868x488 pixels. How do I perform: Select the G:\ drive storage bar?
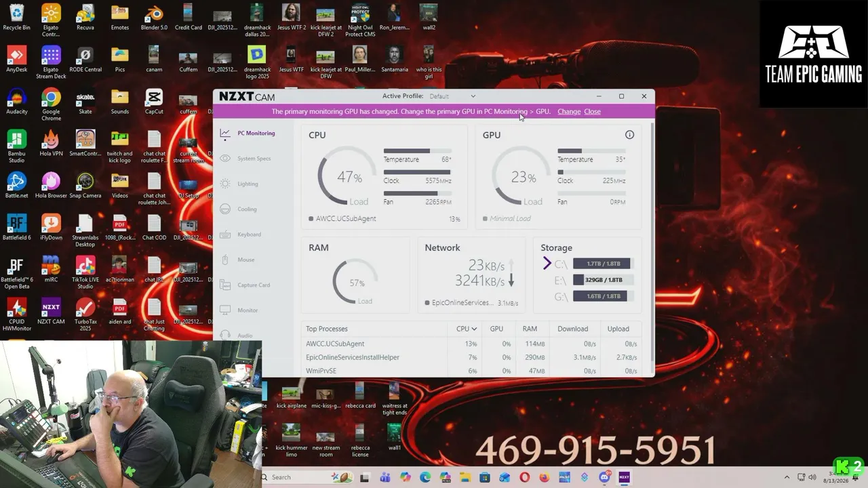[603, 296]
